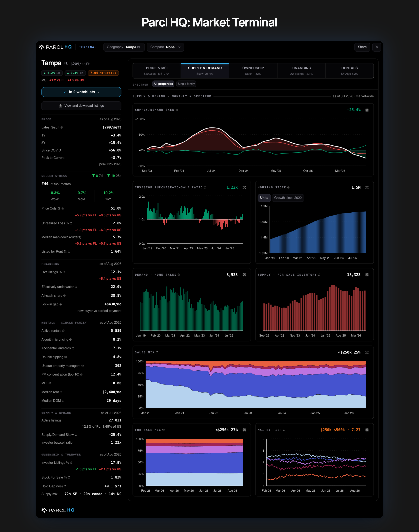Viewport: 419px width, 532px height.
Task: Click the $209/sqft Latest price value
Action: (112, 127)
